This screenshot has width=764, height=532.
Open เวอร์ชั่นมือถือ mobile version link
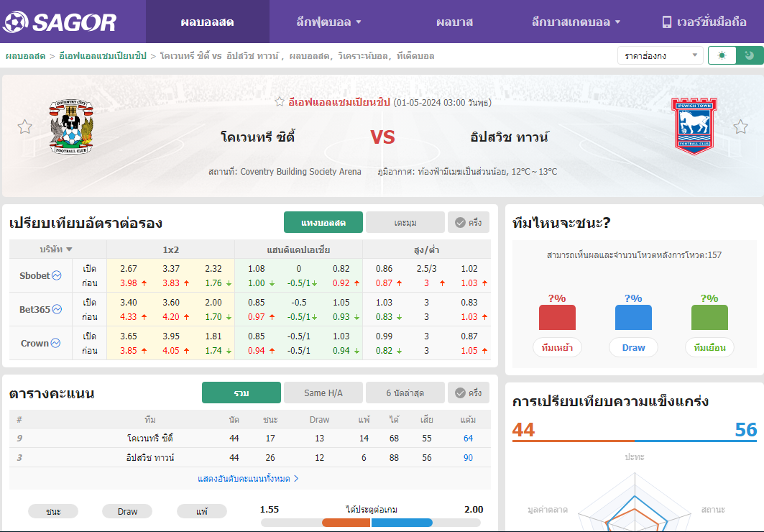click(x=704, y=22)
